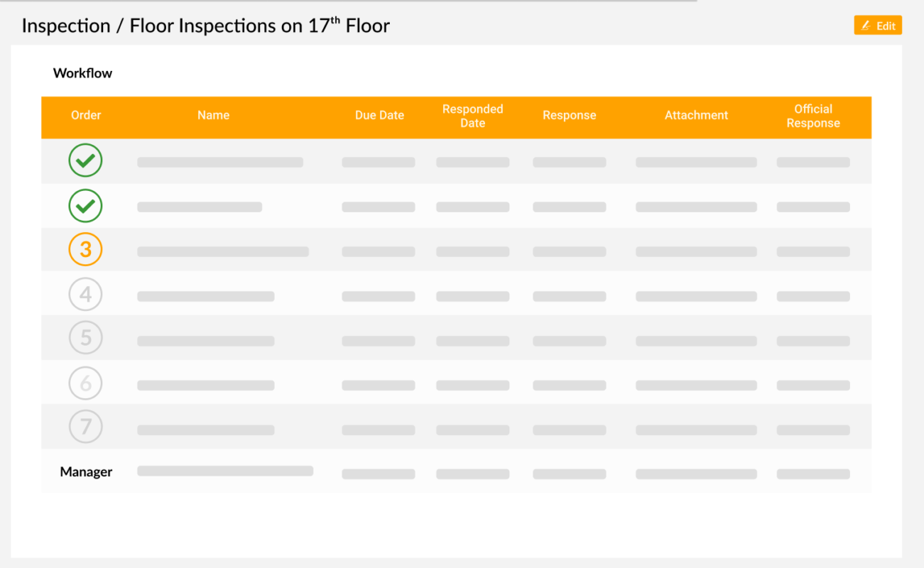
Task: Click the Attachment placeholder in step 2
Action: (696, 207)
